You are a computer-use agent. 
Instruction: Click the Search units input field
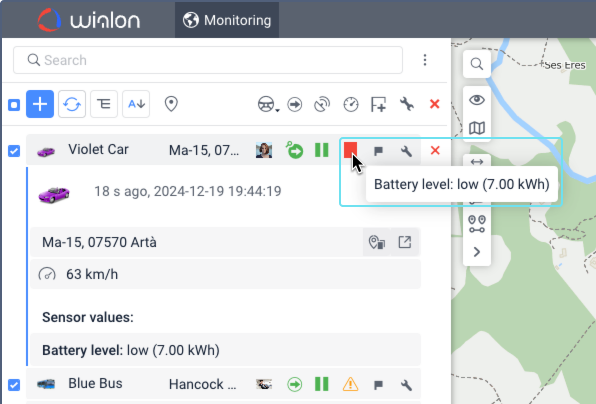pyautogui.click(x=208, y=60)
